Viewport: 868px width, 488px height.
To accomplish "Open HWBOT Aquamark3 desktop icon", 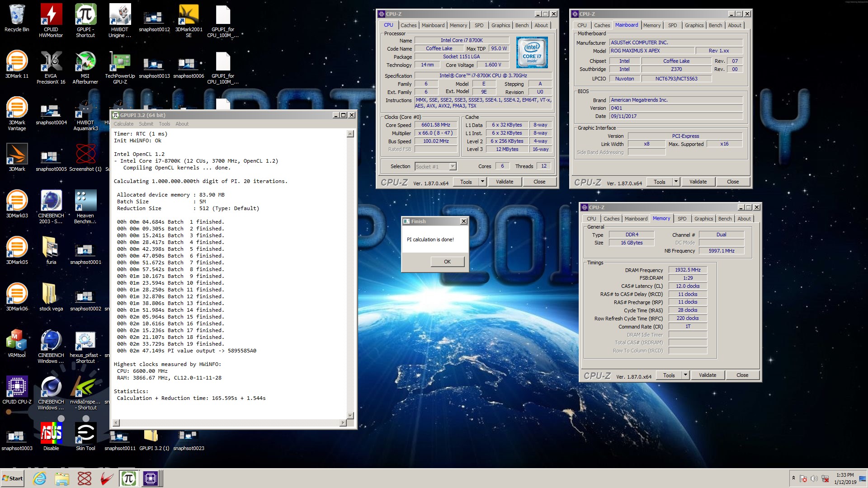I will click(x=85, y=114).
